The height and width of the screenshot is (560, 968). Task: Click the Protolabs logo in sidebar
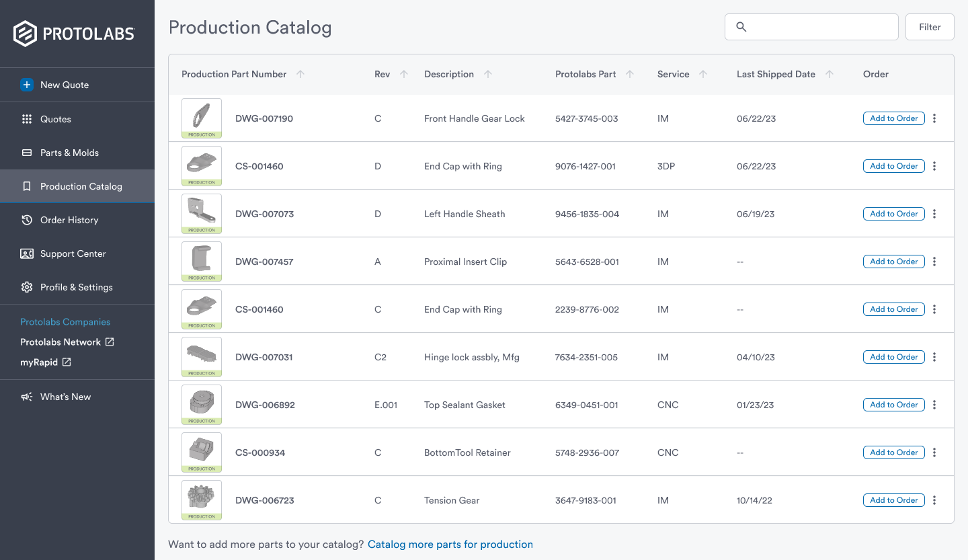tap(74, 34)
